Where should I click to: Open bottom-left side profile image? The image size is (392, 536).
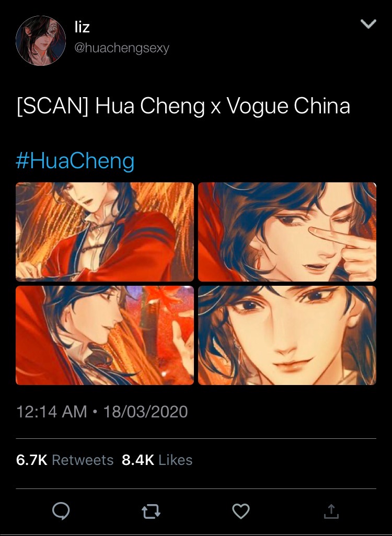(x=105, y=335)
